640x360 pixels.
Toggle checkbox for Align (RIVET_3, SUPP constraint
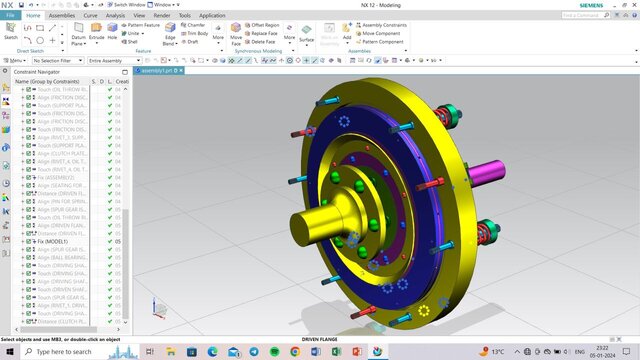[x=29, y=138]
